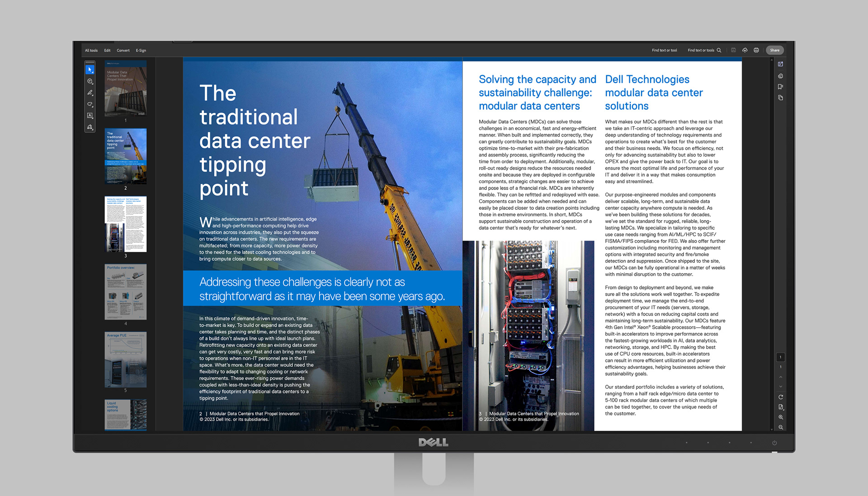868x496 pixels.
Task: Open the fill and sign pen tool
Action: pyautogui.click(x=90, y=127)
